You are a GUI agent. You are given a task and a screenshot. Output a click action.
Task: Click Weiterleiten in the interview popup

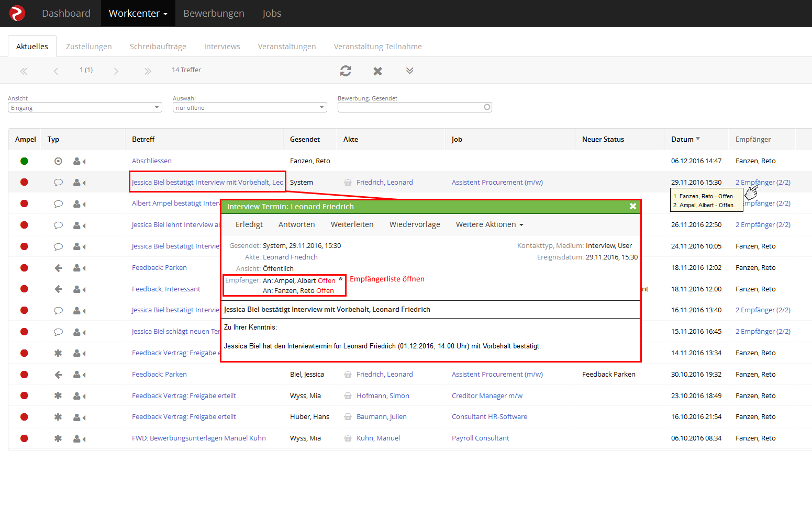coord(352,224)
